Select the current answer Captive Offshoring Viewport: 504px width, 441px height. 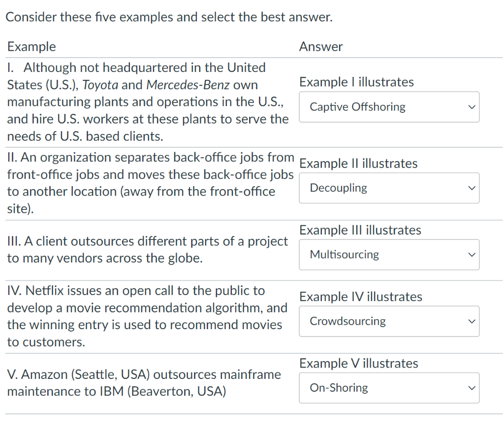point(358,107)
